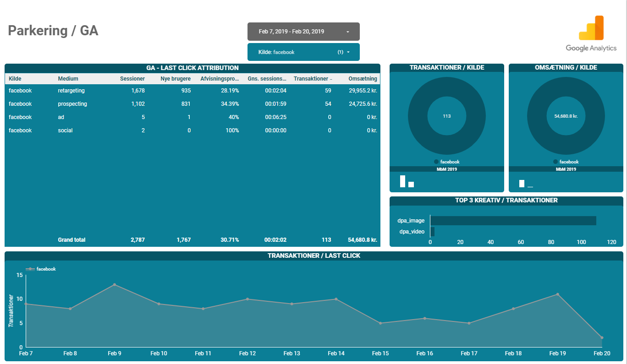Sort table by Kilde column header
The image size is (627, 364).
(x=15, y=79)
